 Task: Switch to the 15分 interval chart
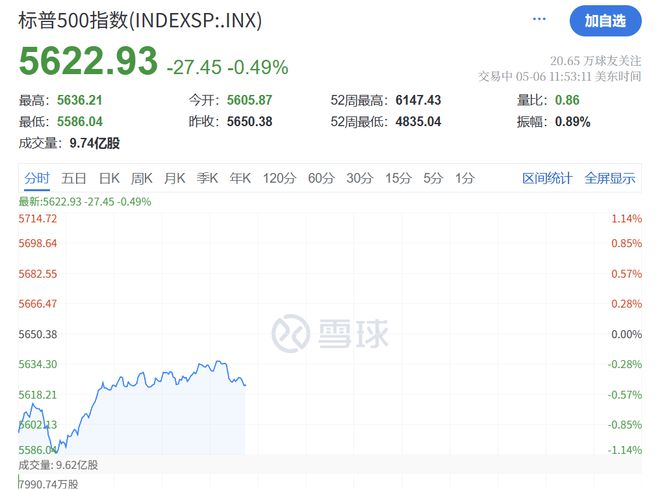coord(398,178)
